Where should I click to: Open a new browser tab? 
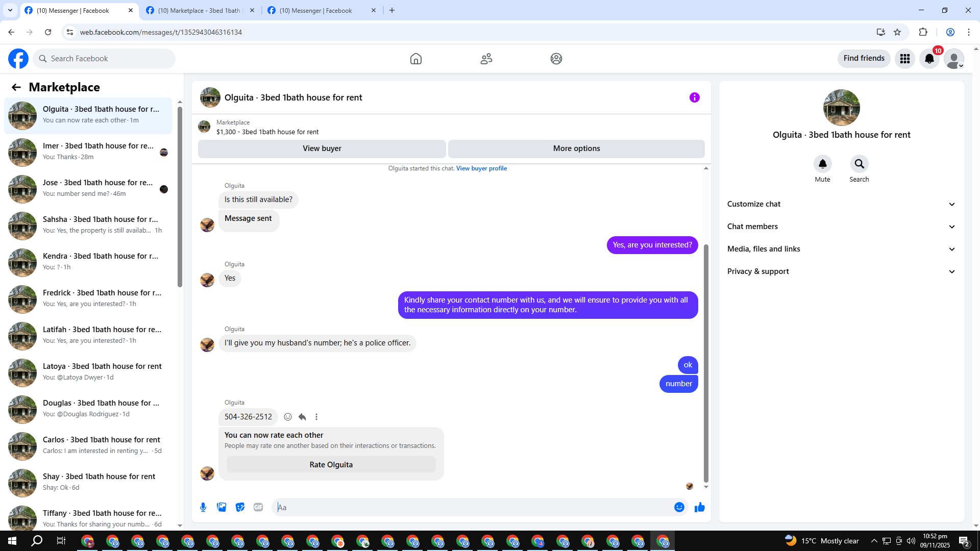[x=392, y=10]
